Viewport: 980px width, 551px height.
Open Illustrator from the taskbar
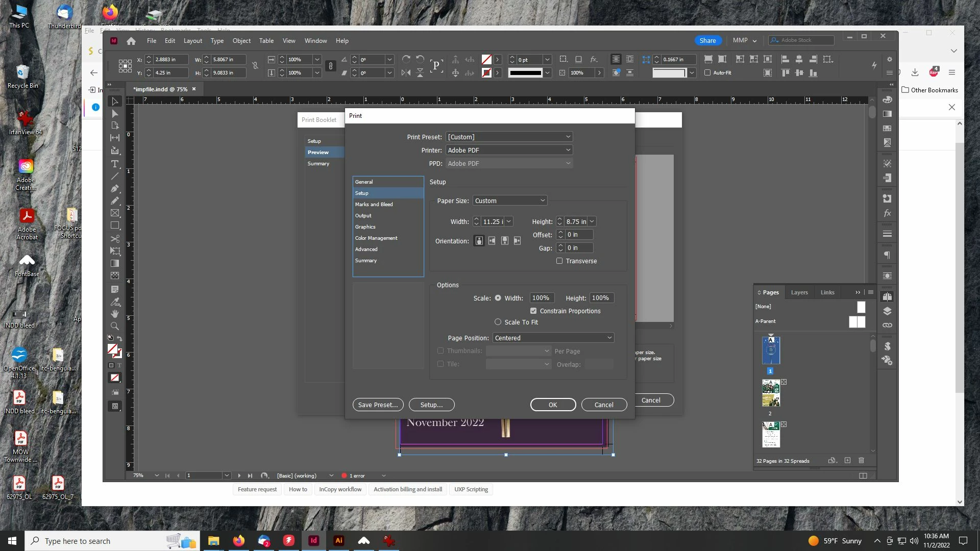click(x=338, y=541)
